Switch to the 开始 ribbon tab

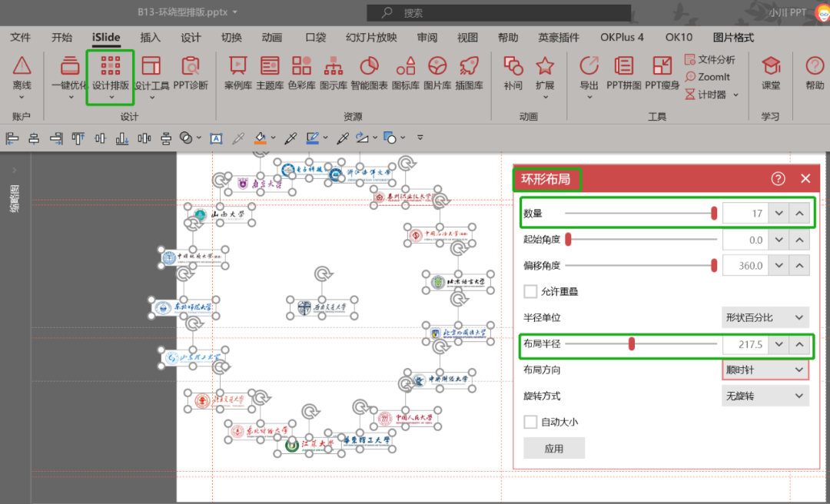[62, 37]
